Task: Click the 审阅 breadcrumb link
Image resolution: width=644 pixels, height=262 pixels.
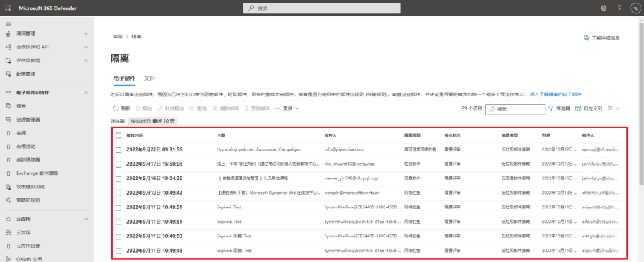Action: pyautogui.click(x=118, y=37)
